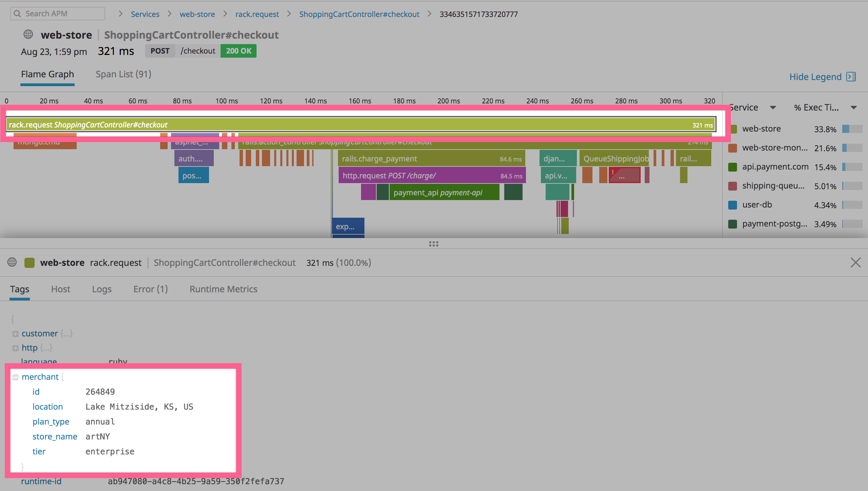Collapse the merchant tag group
Viewport: 868px width, 491px height.
tap(15, 377)
